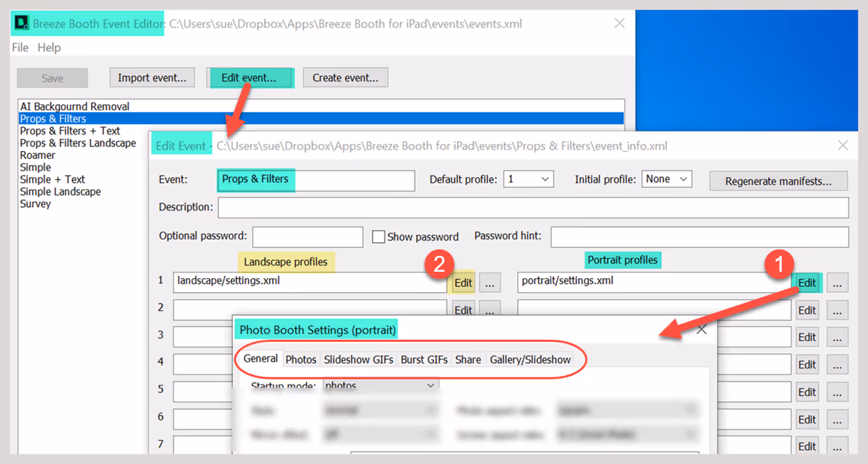Edit portrait profile 1
The width and height of the screenshot is (868, 464).
(807, 283)
